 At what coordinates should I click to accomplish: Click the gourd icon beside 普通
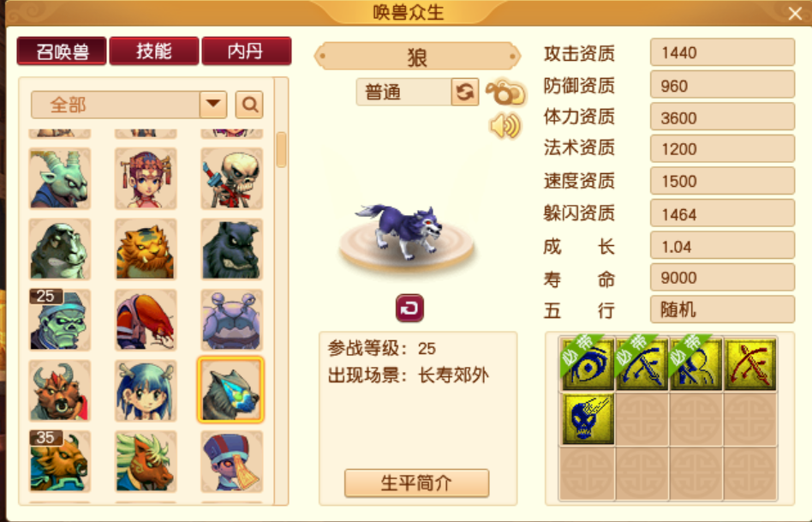[505, 93]
